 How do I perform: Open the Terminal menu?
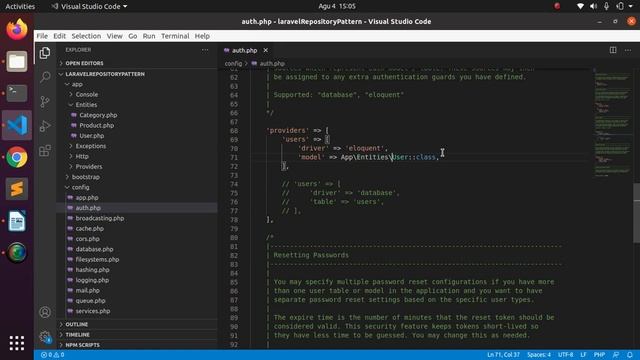coord(175,36)
